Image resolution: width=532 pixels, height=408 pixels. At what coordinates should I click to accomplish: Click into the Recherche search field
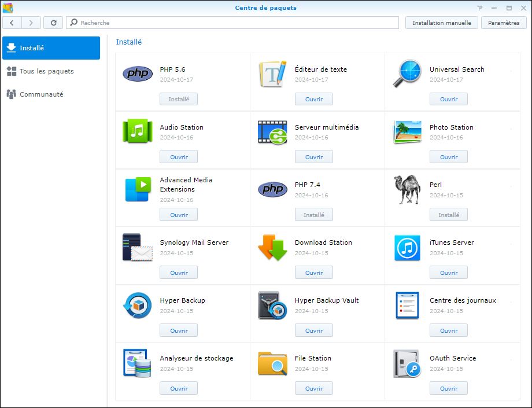coord(232,23)
